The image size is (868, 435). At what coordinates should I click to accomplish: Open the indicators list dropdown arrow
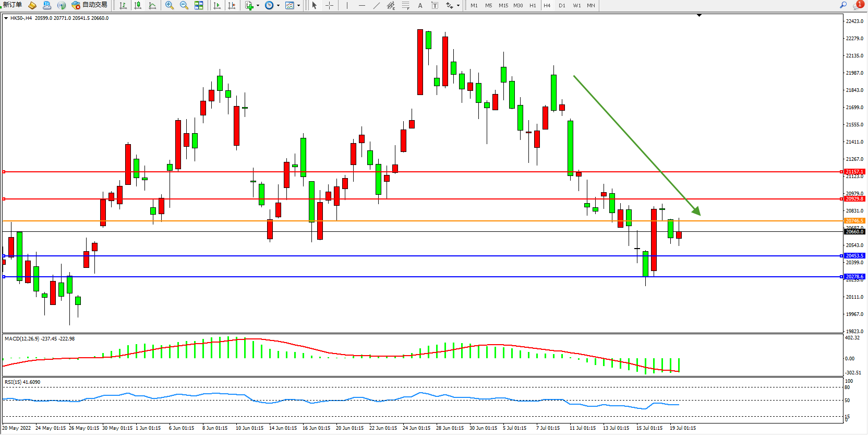coord(258,5)
